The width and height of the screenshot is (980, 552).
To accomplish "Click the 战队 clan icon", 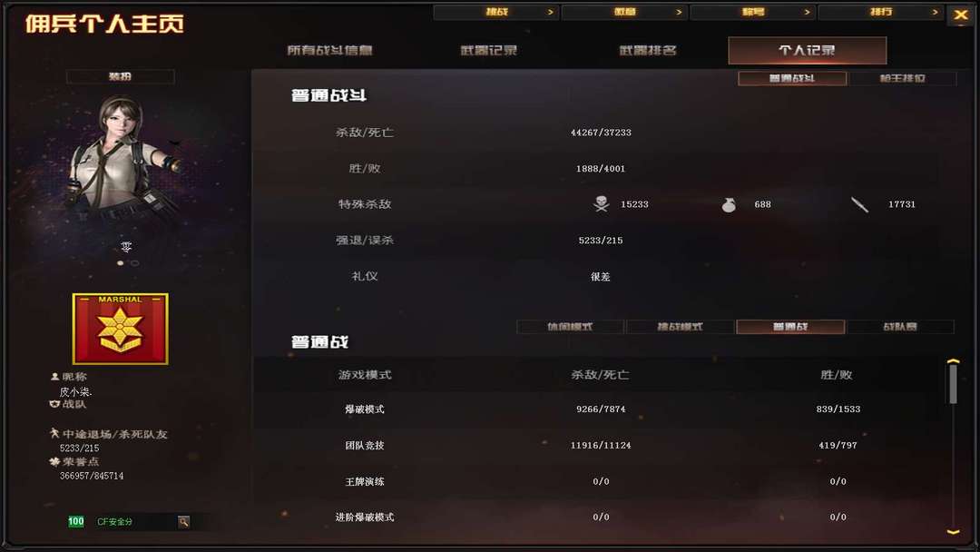I will pos(54,404).
